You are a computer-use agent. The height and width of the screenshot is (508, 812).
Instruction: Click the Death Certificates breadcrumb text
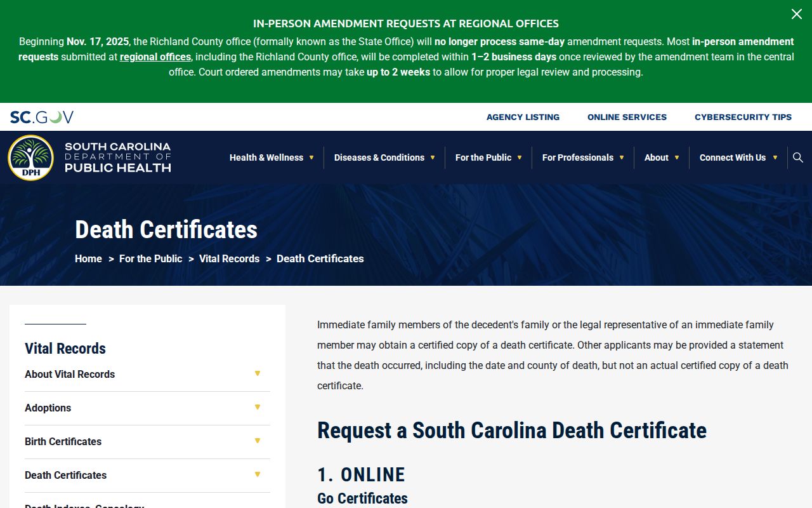[x=320, y=258]
